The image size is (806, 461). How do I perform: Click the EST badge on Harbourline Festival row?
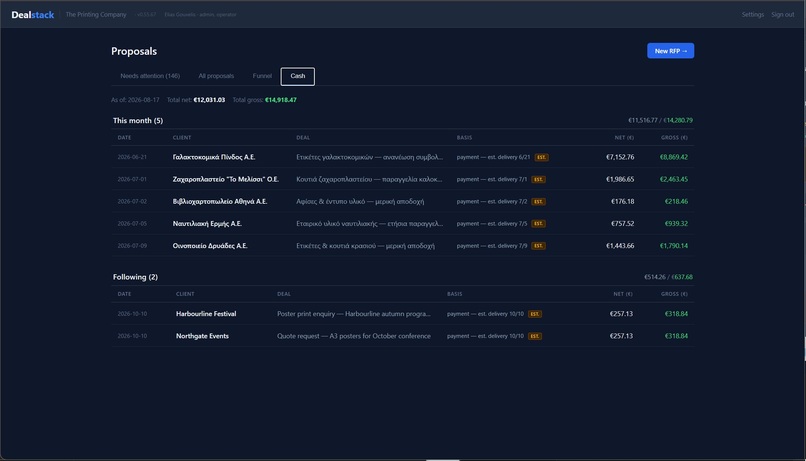click(535, 314)
